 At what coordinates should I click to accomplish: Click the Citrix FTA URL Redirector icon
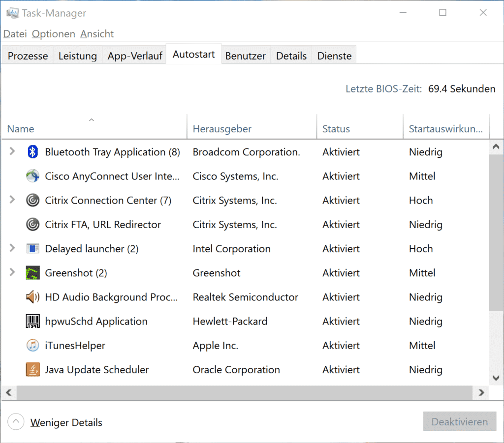pos(32,224)
